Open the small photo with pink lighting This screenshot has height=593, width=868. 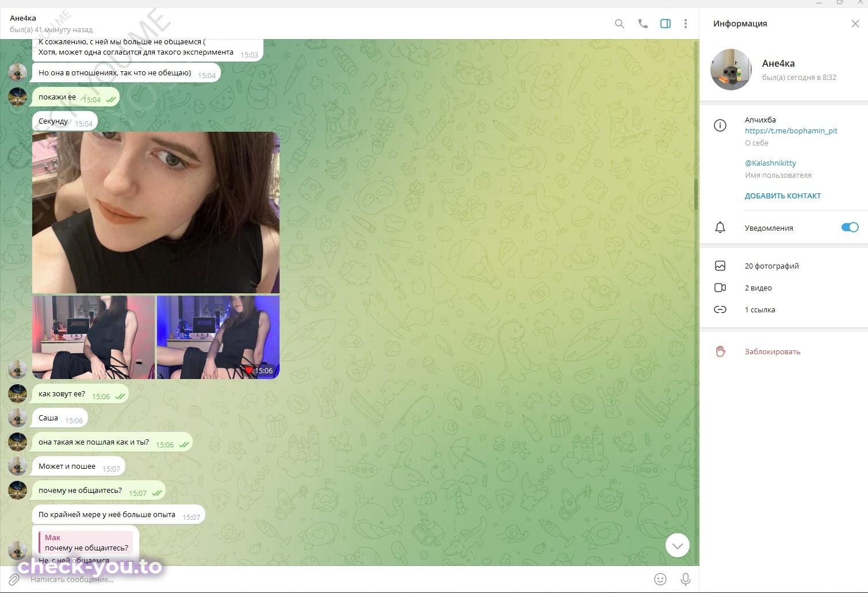(x=94, y=337)
